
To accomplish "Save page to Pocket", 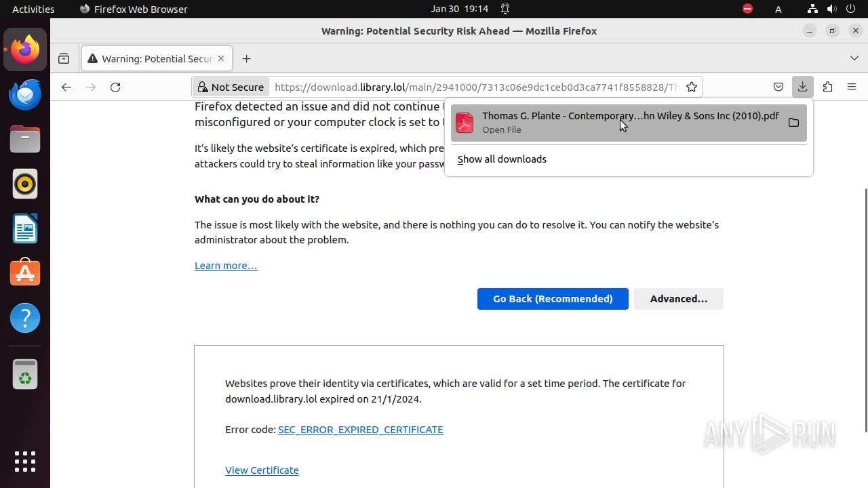I will (x=778, y=87).
